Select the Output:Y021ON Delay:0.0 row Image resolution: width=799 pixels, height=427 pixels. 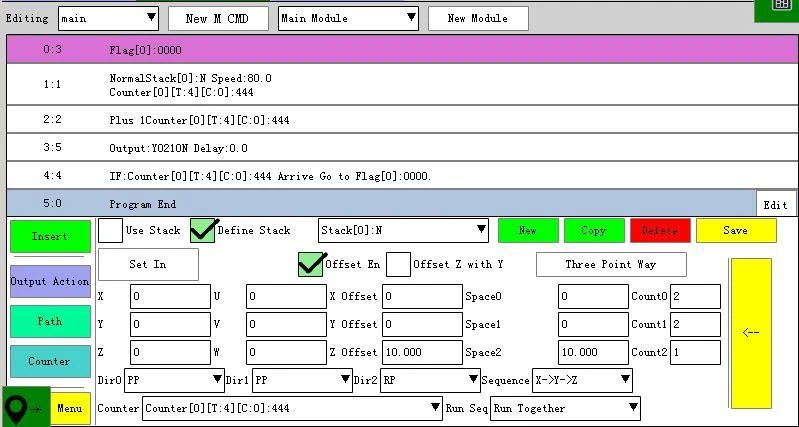403,148
